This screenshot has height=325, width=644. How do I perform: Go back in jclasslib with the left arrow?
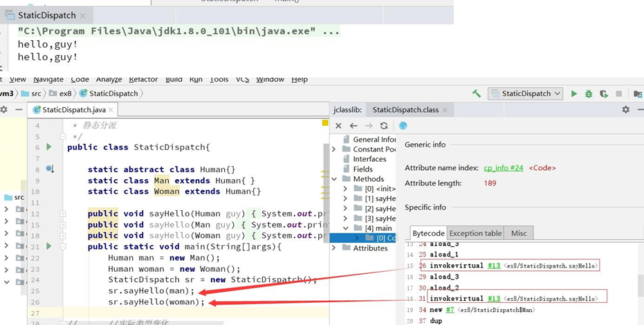point(353,126)
